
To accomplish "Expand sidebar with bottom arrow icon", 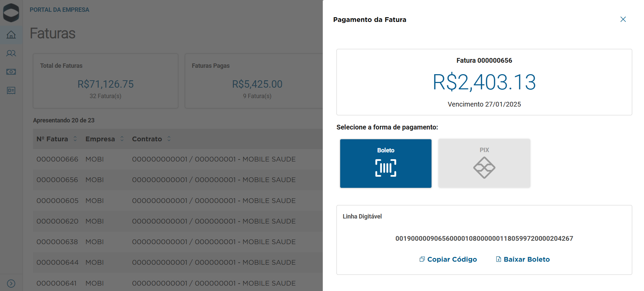I will point(11,283).
